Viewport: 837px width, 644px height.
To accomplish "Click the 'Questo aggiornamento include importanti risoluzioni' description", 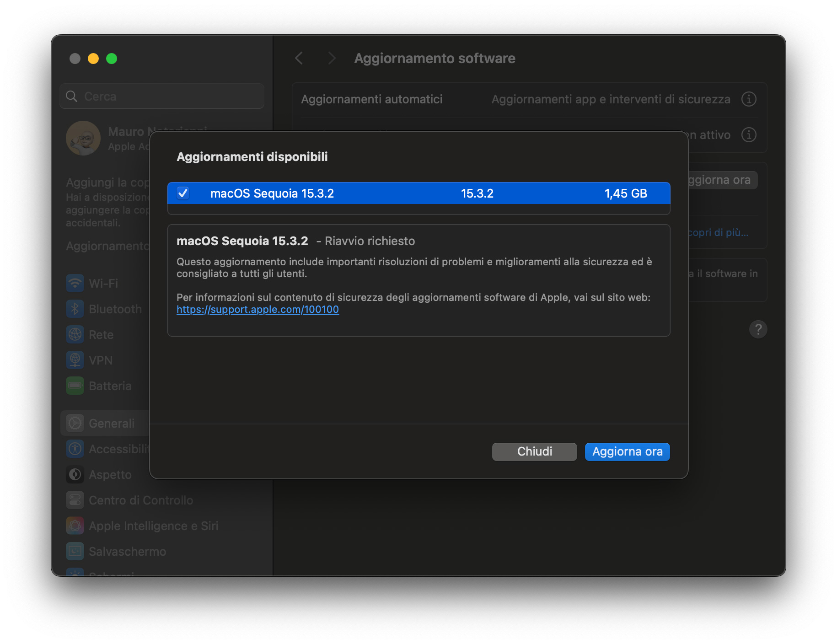I will pyautogui.click(x=414, y=268).
